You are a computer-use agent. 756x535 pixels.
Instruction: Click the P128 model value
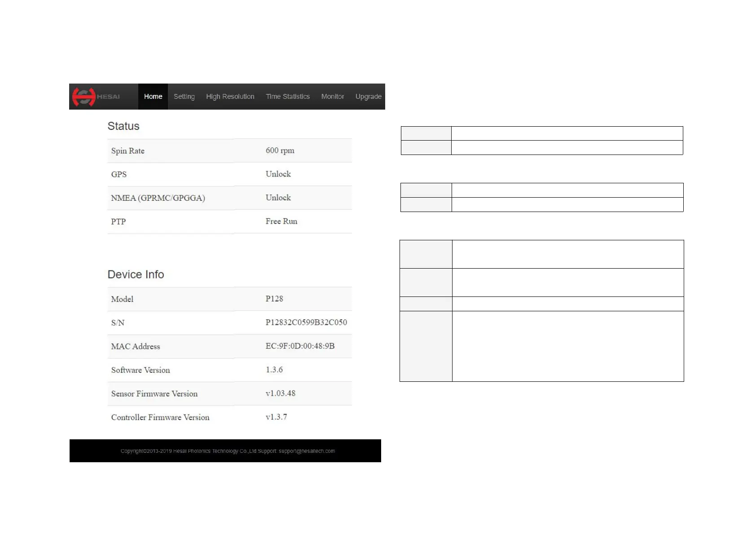coord(274,299)
